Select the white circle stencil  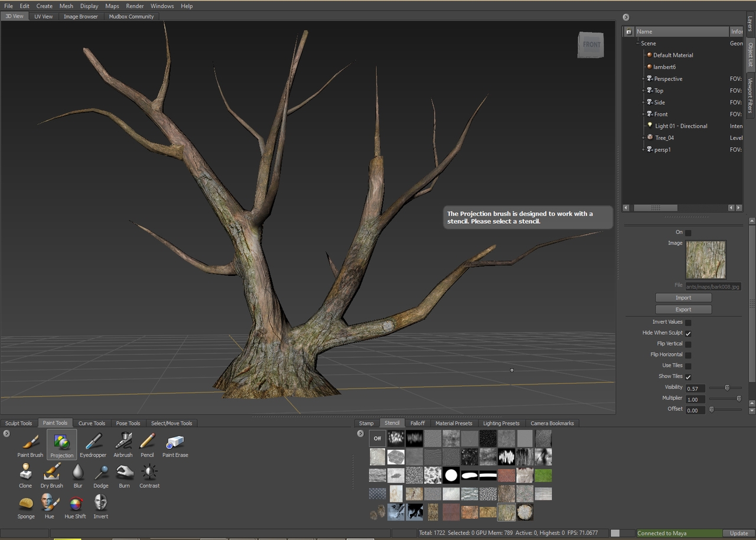click(x=451, y=475)
